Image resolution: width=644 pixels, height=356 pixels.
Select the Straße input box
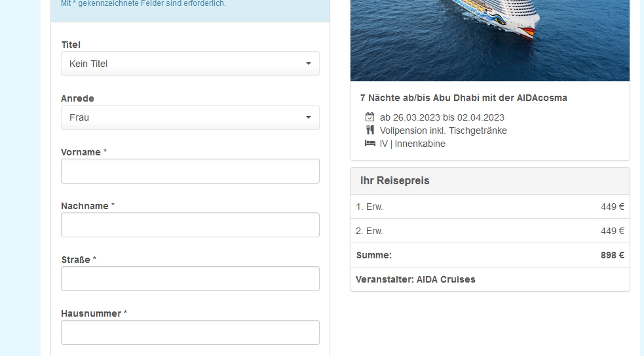click(x=190, y=279)
